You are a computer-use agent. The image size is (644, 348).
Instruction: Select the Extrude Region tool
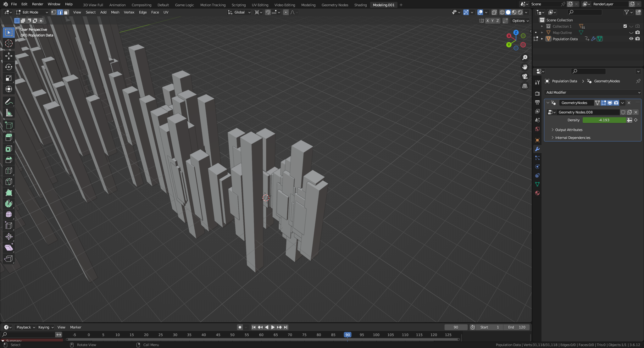click(x=8, y=138)
